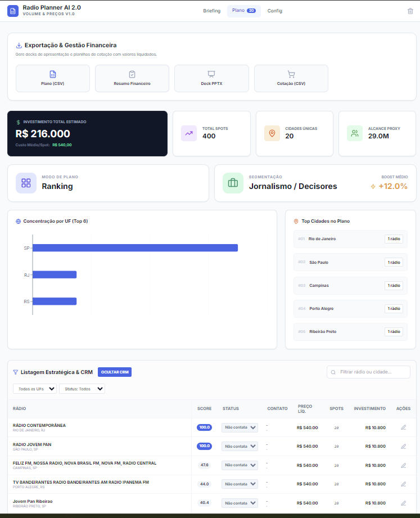Viewport: 420px width, 518px height.
Task: Focus the Filtrar rádio ou cidade field
Action: pyautogui.click(x=368, y=372)
